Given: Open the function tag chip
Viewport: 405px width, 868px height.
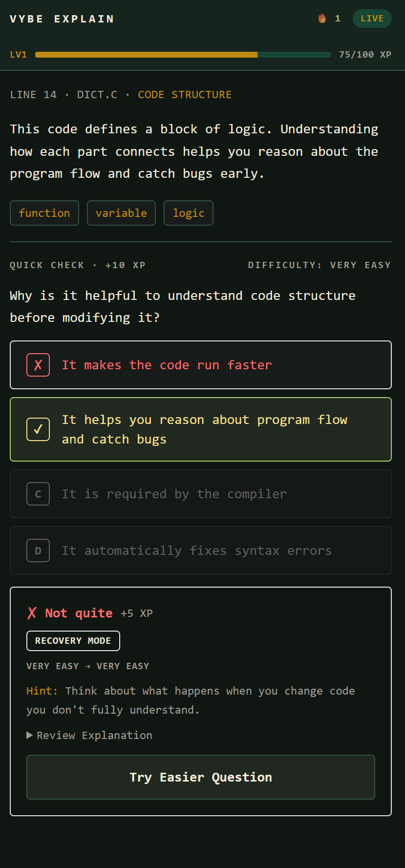Looking at the screenshot, I should pyautogui.click(x=44, y=213).
